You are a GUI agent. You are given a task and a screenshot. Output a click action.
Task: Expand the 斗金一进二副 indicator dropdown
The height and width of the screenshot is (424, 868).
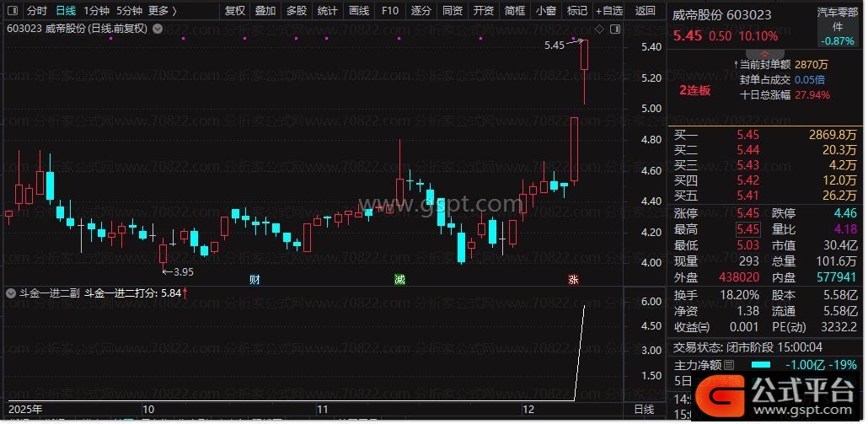coord(11,294)
